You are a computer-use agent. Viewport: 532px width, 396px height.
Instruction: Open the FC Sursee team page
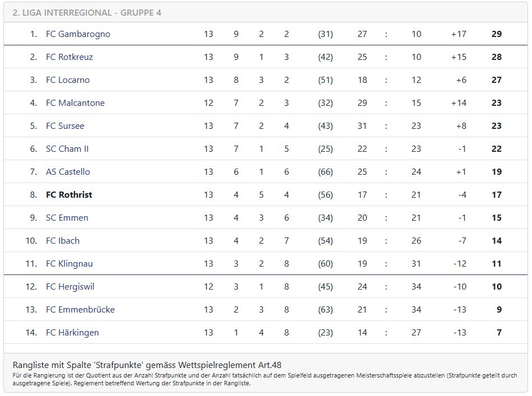65,126
